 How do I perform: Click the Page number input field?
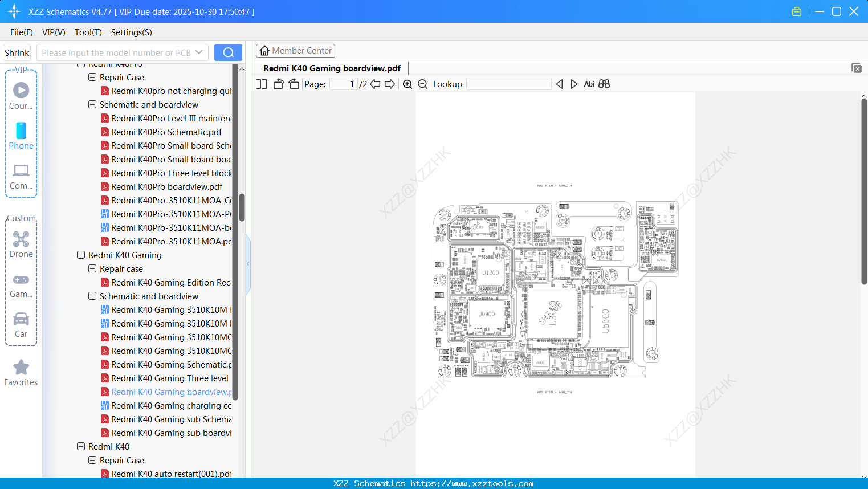pyautogui.click(x=343, y=84)
